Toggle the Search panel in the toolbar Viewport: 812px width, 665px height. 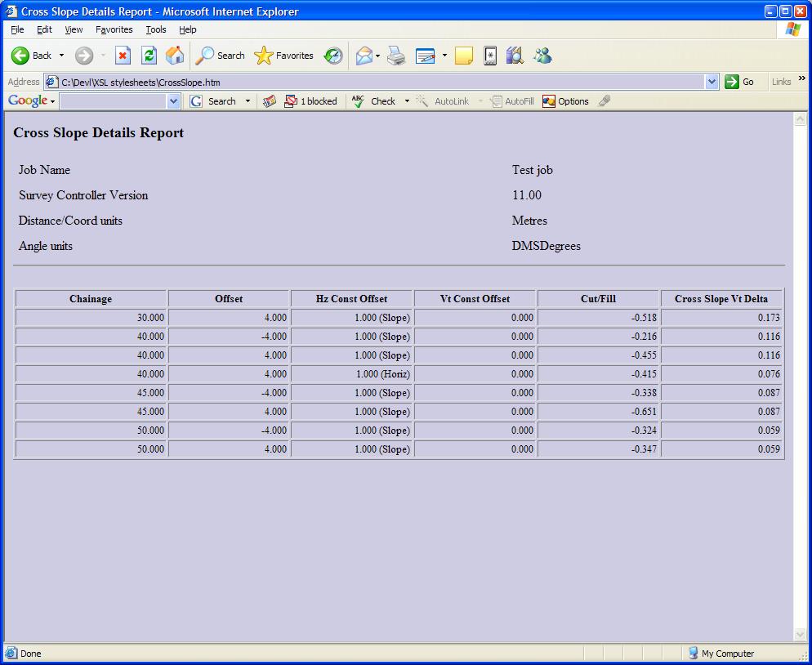pos(220,56)
